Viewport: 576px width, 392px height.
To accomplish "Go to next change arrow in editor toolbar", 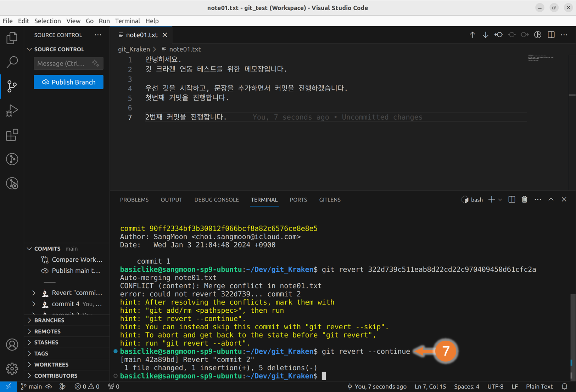I will coord(486,35).
